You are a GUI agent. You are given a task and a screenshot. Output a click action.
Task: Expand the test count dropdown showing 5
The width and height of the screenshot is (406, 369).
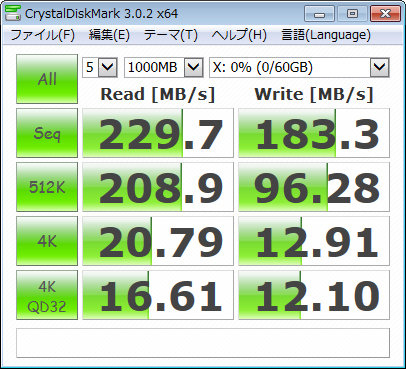(108, 68)
